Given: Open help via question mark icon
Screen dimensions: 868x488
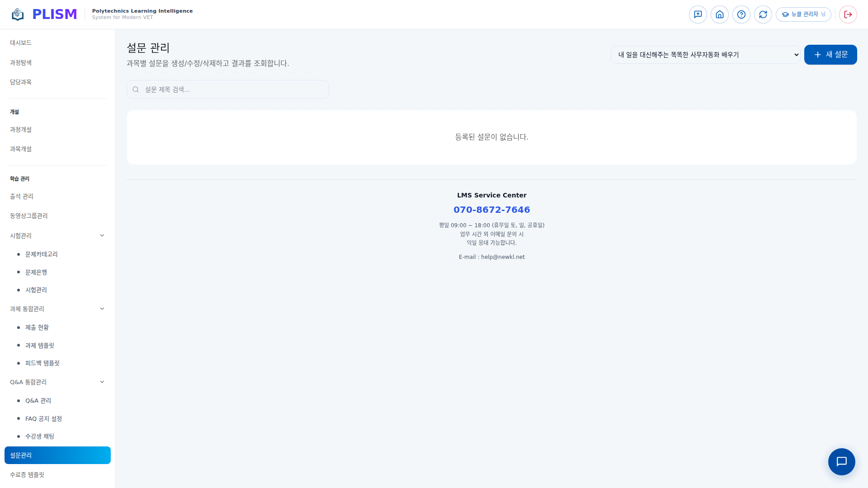Looking at the screenshot, I should [741, 14].
